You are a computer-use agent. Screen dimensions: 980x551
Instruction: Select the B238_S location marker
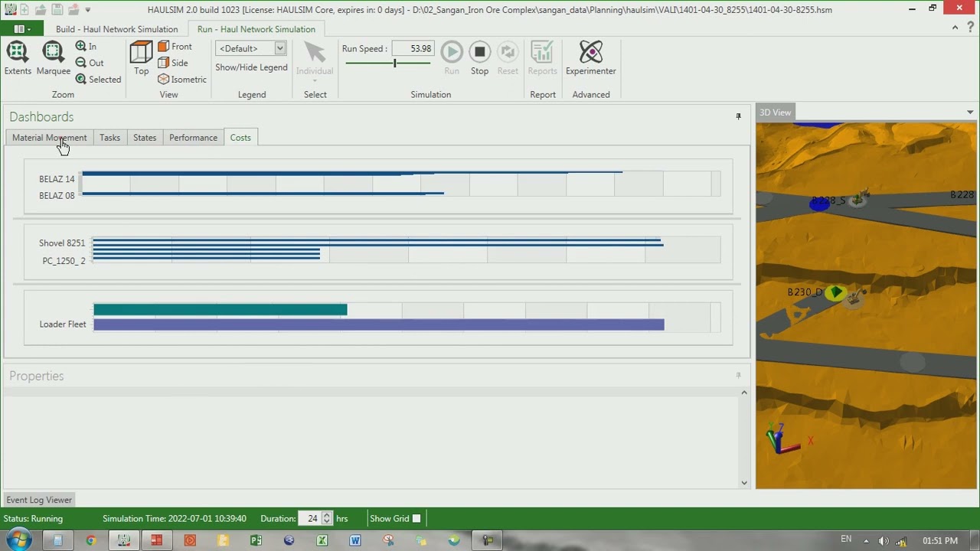820,203
